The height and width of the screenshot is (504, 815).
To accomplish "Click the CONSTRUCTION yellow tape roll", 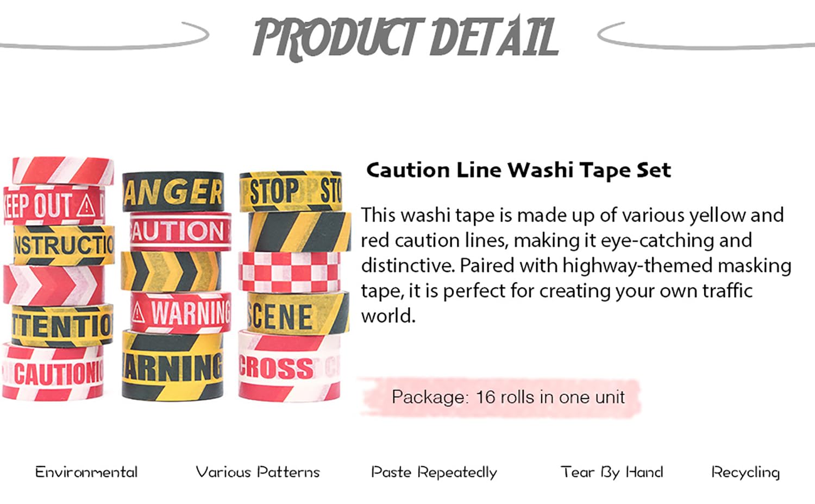I will coord(64,244).
